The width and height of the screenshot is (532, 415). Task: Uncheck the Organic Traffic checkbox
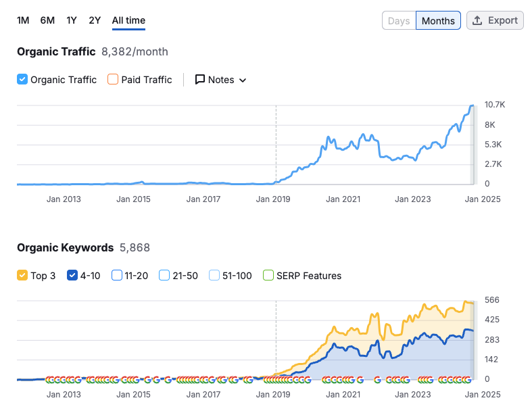(22, 79)
